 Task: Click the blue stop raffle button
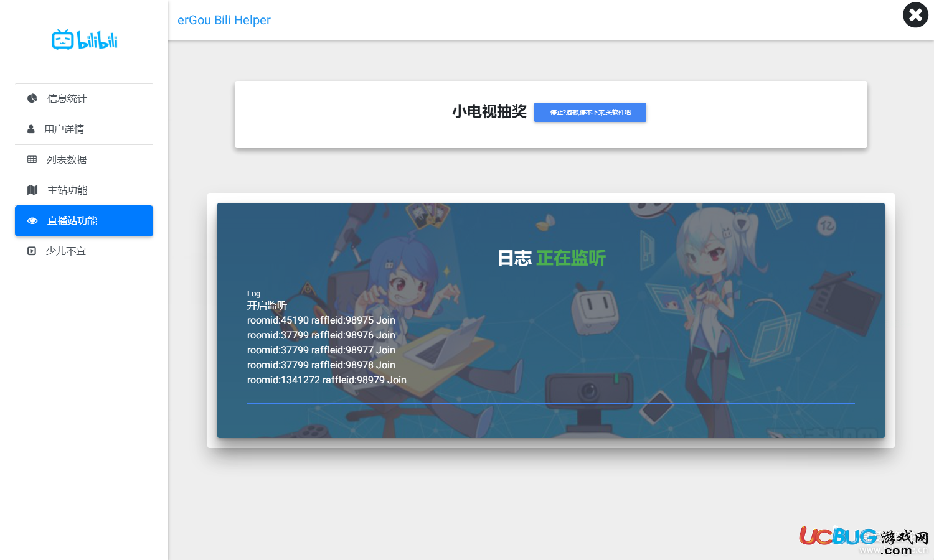pyautogui.click(x=590, y=113)
